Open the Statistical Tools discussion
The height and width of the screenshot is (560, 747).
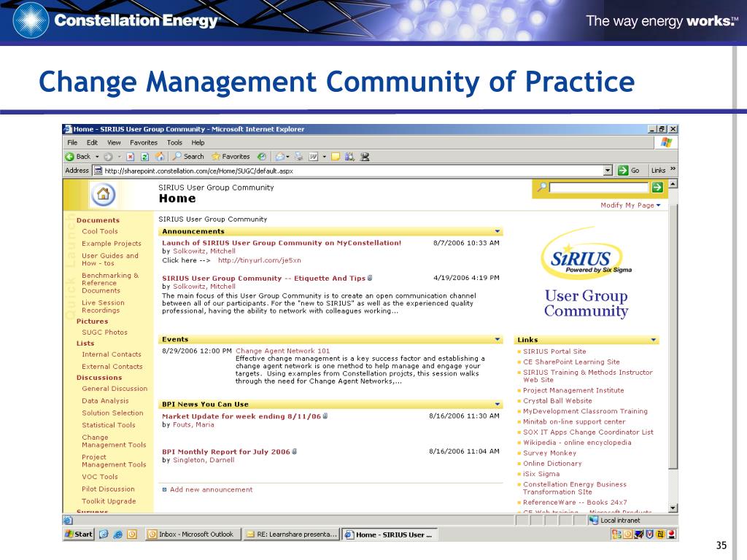pos(109,425)
